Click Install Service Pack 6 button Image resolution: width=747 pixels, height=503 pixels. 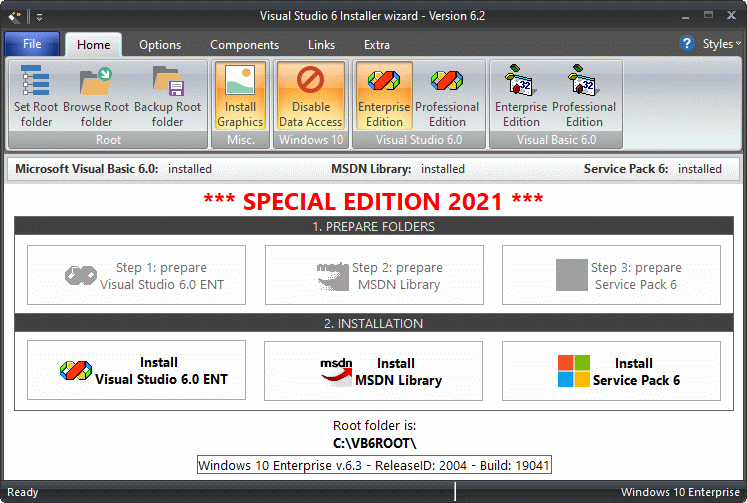click(x=611, y=371)
